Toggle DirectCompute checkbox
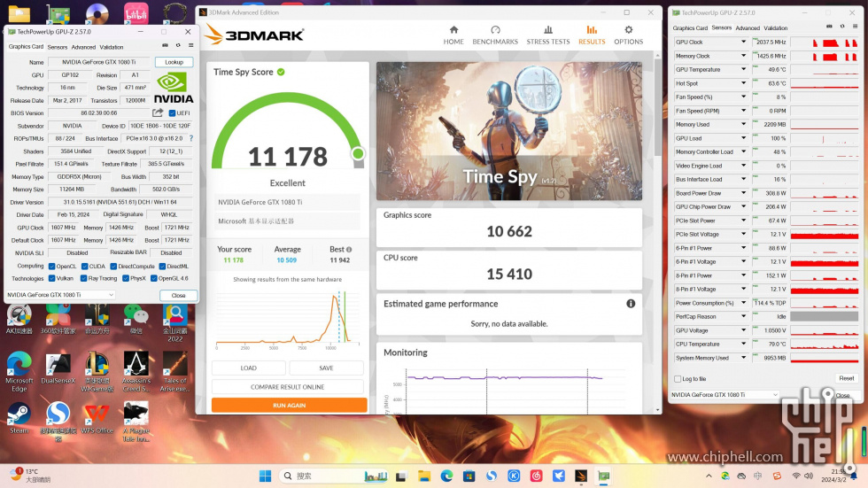 coord(113,266)
